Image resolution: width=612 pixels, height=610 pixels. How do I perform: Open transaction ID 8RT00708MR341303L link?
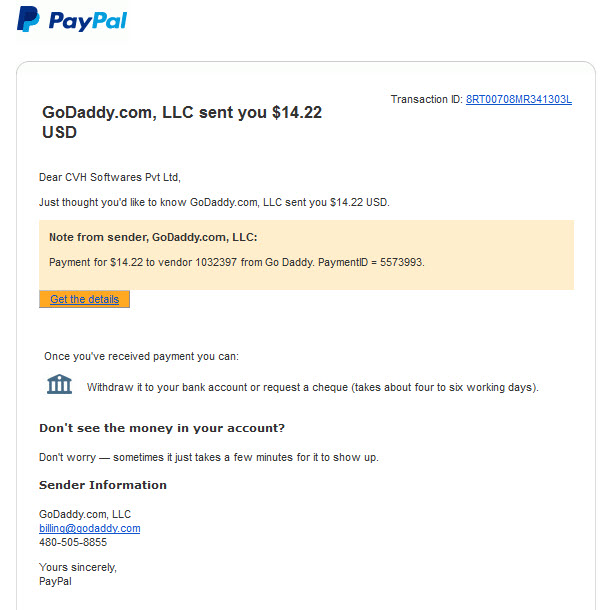click(519, 99)
